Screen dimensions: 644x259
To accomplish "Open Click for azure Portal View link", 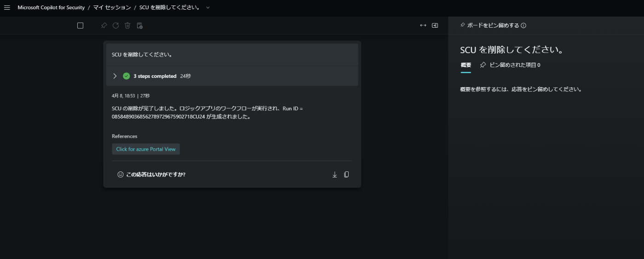I will [x=146, y=149].
